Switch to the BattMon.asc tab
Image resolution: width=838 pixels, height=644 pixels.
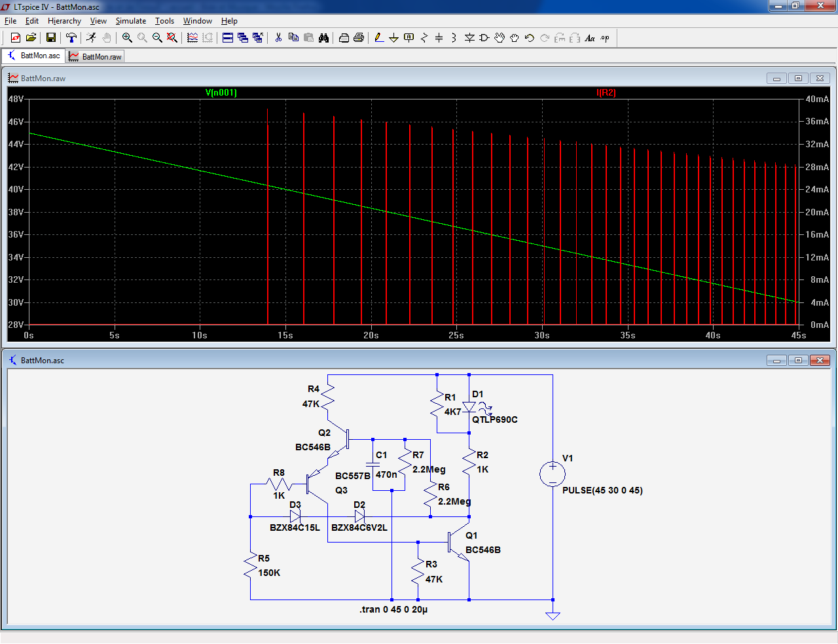(33, 56)
